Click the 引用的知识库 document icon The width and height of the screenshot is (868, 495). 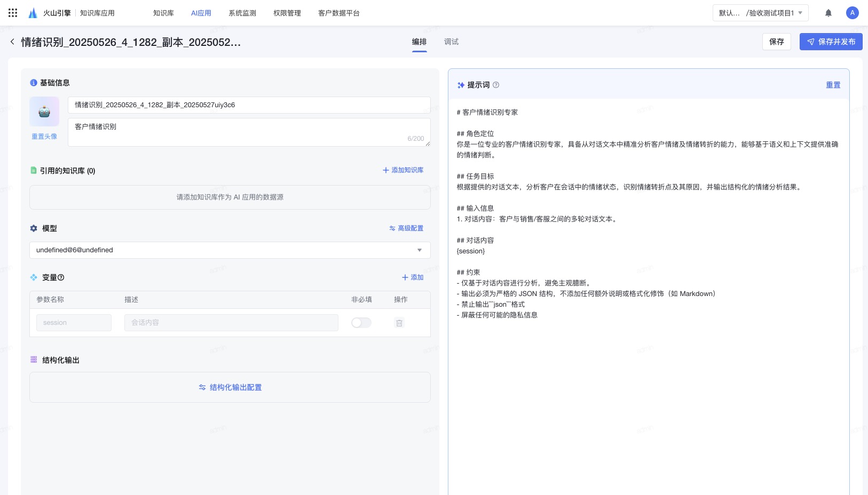tap(34, 171)
